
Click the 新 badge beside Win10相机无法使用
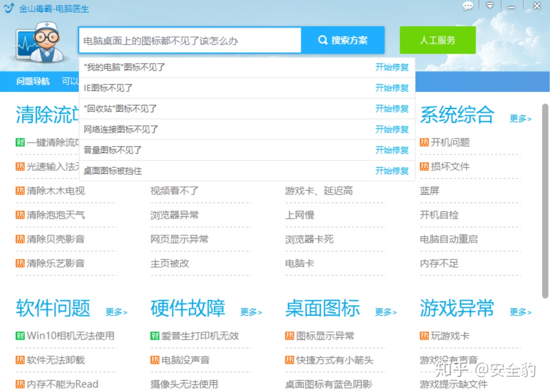(x=20, y=336)
